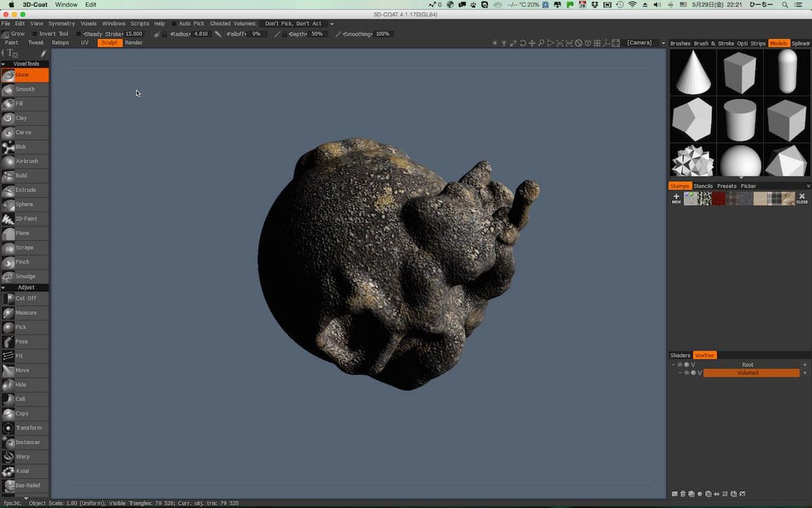Collapse the VoxelTools section header

point(24,64)
